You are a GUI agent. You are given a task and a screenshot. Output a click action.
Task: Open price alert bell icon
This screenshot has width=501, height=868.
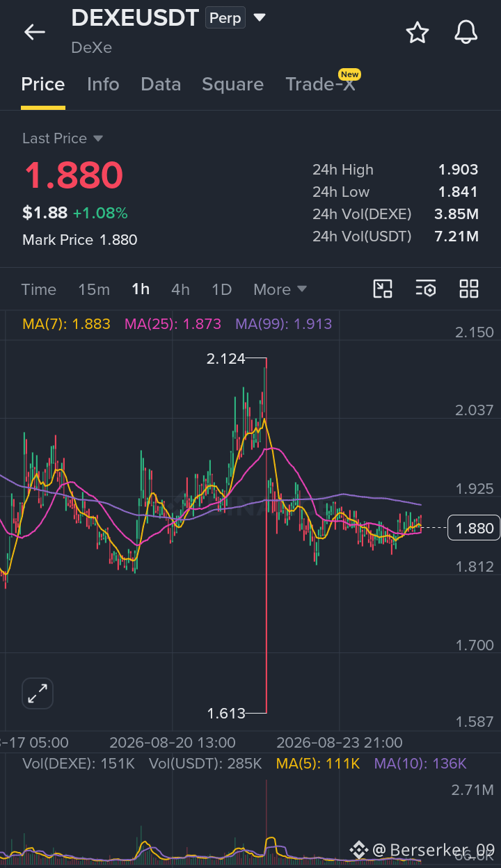coord(466,32)
